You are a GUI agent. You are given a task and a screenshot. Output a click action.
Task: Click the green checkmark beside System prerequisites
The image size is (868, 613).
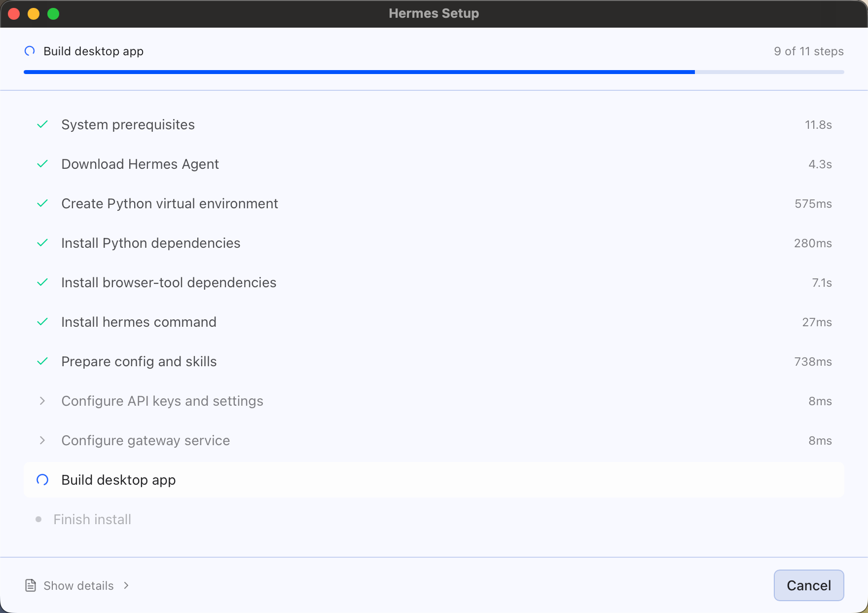[x=42, y=124]
